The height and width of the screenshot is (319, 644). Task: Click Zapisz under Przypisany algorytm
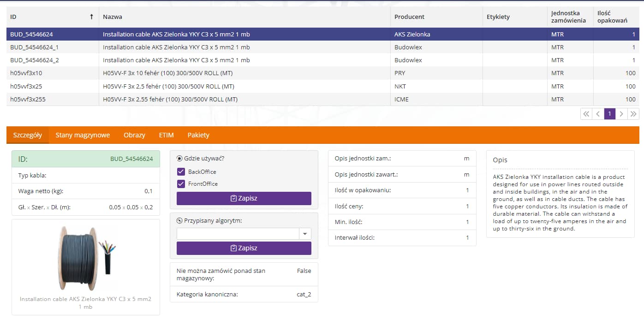244,248
